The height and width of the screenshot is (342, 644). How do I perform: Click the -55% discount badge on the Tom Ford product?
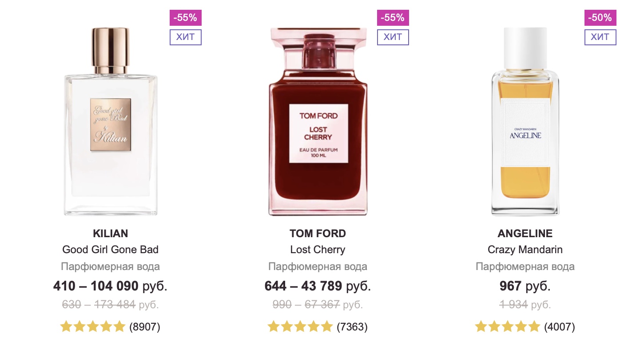coord(393,18)
